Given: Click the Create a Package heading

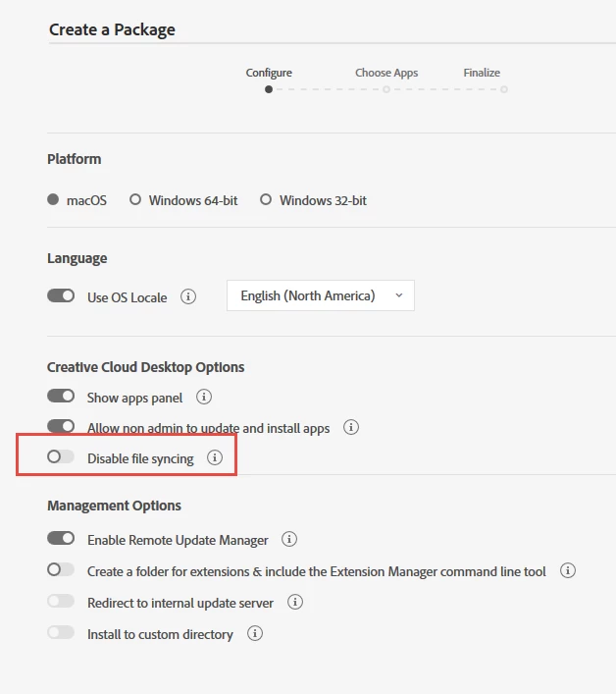Looking at the screenshot, I should coord(112,29).
